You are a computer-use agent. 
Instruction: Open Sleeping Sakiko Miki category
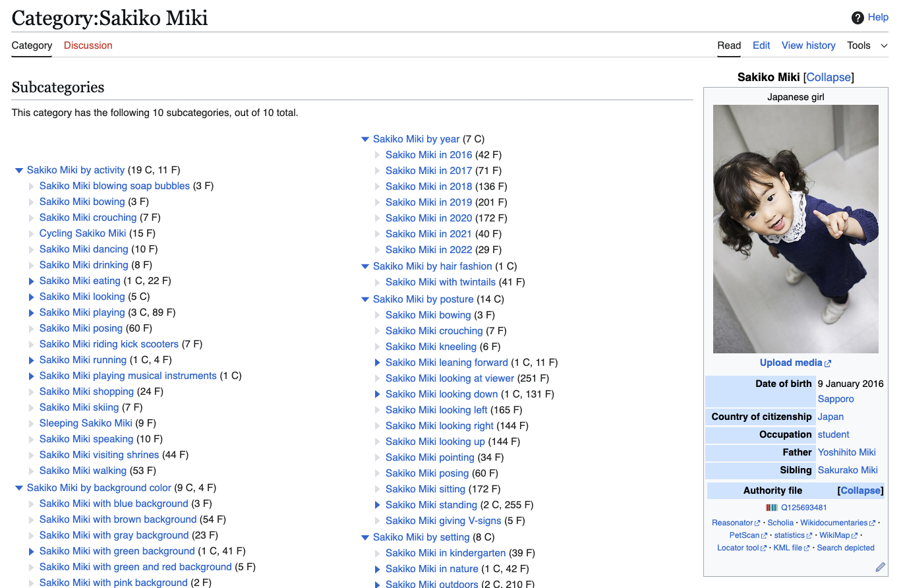[86, 423]
